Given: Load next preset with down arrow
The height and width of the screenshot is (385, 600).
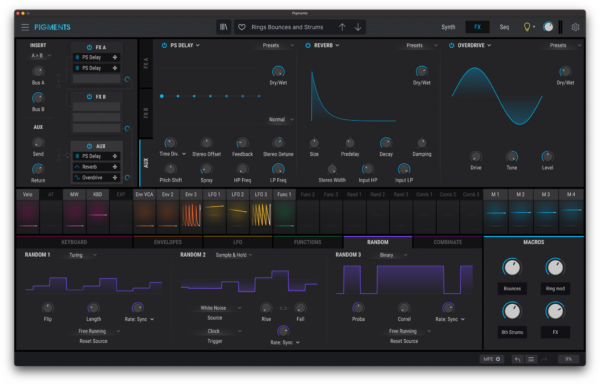Looking at the screenshot, I should [358, 27].
